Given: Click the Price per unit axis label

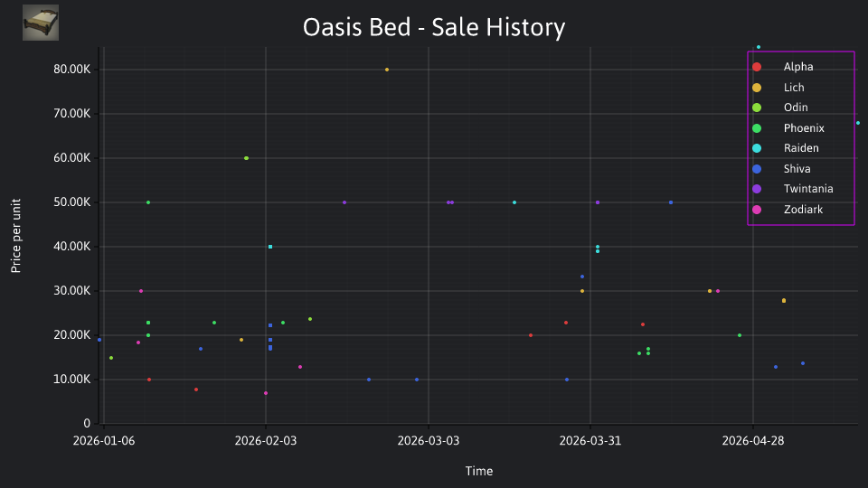Looking at the screenshot, I should [x=16, y=236].
